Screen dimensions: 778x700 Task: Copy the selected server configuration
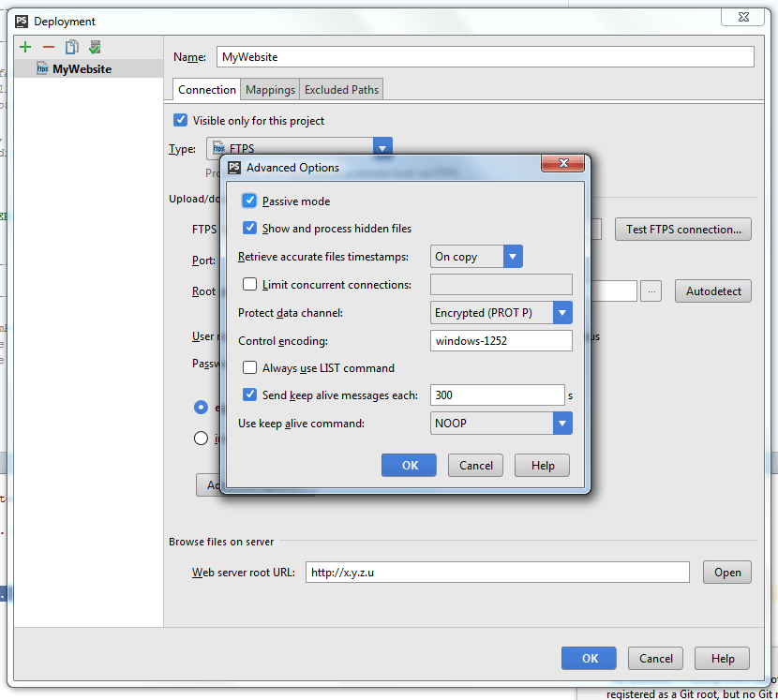coord(72,47)
